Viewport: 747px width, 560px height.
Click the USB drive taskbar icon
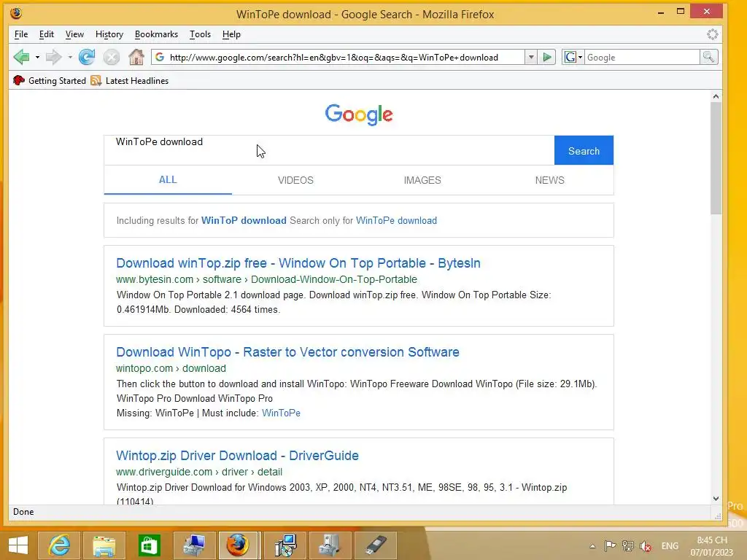(376, 545)
